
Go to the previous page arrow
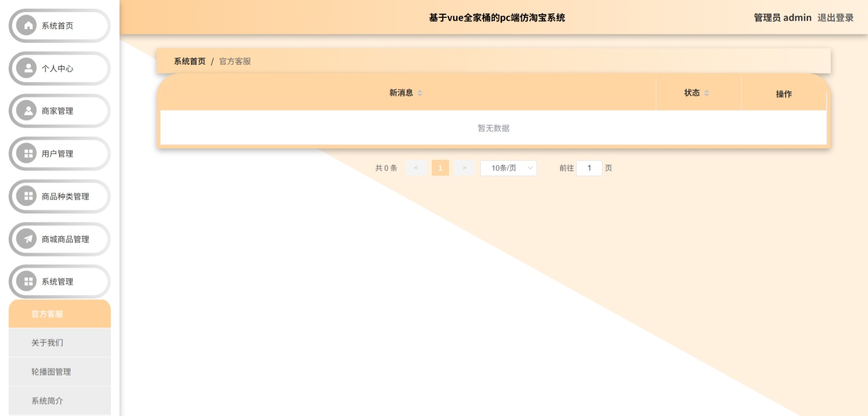pos(416,168)
